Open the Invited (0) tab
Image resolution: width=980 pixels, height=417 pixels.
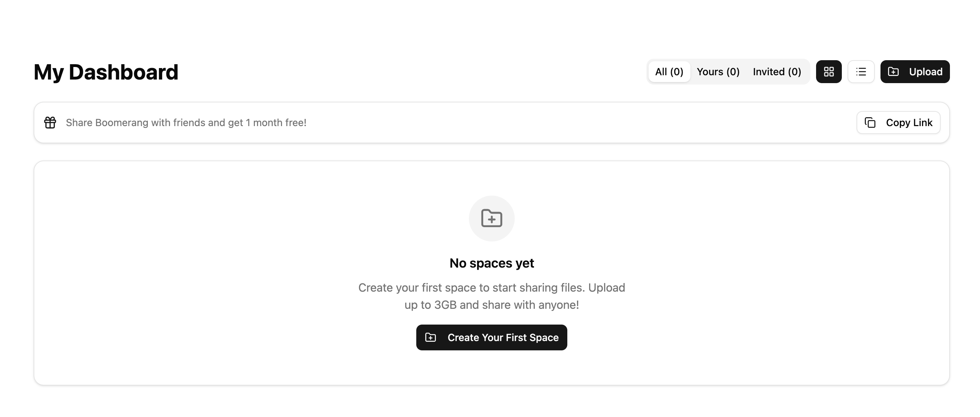tap(777, 72)
